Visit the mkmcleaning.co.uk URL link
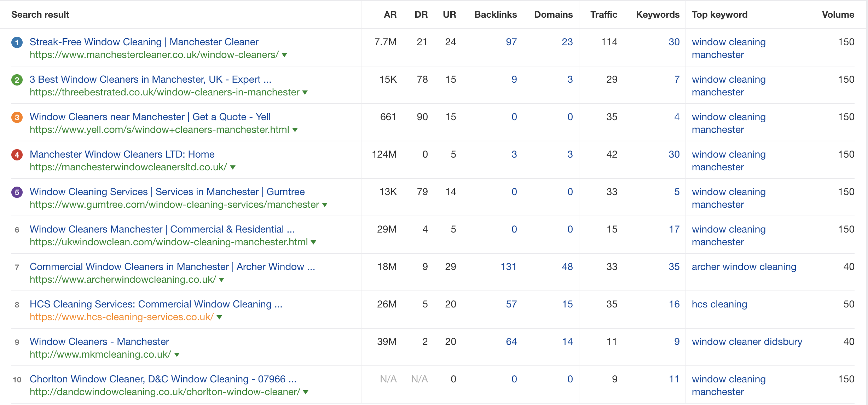Viewport: 868px width, 405px height. pos(100,354)
